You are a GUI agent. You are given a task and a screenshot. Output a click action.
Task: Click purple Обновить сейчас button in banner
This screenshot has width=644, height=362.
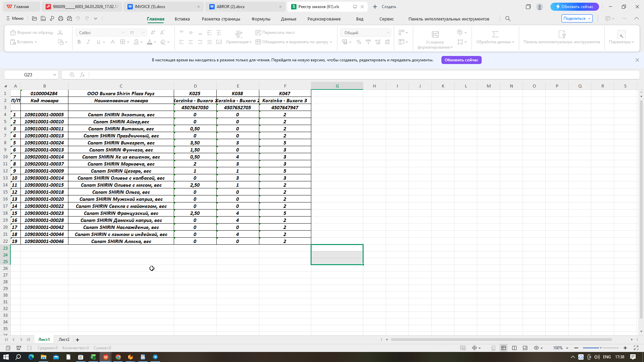point(461,60)
